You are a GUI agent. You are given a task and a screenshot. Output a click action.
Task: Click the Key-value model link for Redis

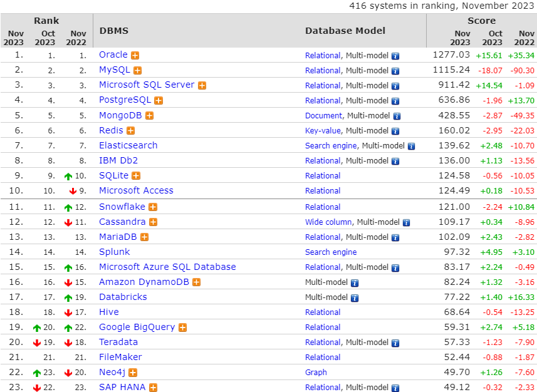(x=323, y=131)
